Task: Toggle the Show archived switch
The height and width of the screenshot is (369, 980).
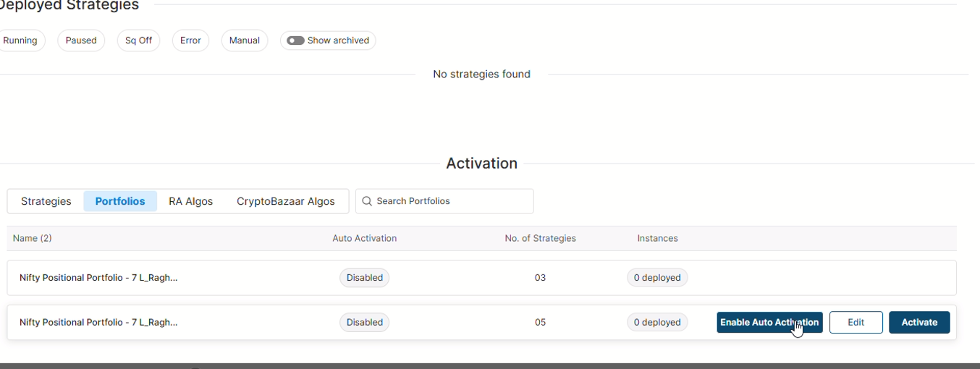Action: coord(295,41)
